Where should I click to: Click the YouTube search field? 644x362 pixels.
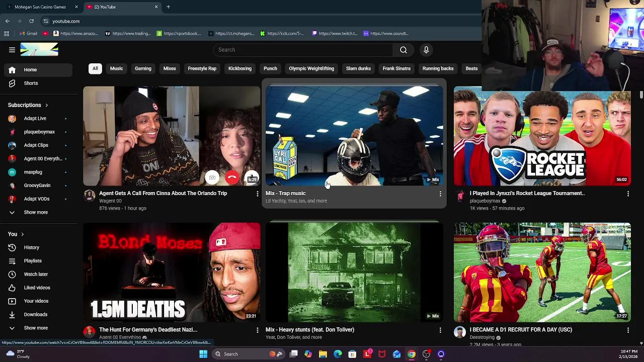point(303,50)
